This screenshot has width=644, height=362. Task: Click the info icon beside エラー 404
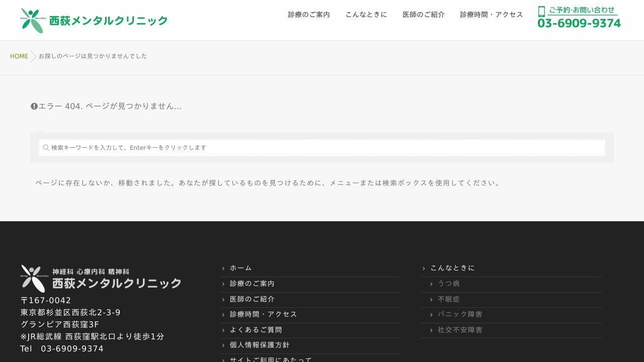pyautogui.click(x=34, y=106)
